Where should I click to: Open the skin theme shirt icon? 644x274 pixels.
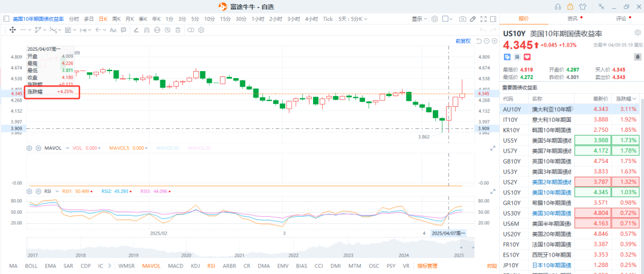583,6
